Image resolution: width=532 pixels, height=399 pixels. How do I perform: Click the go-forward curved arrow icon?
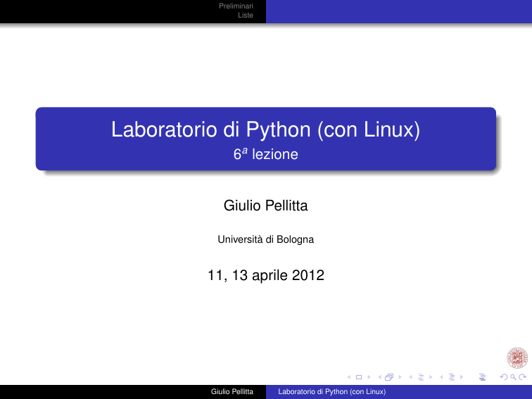click(x=523, y=377)
